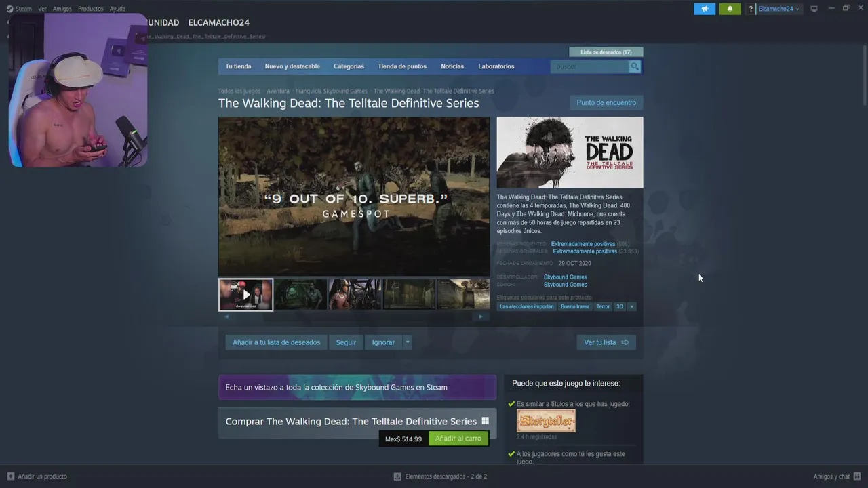Follow the Todos los juegos breadcrumb
The image size is (868, 488).
click(x=239, y=91)
